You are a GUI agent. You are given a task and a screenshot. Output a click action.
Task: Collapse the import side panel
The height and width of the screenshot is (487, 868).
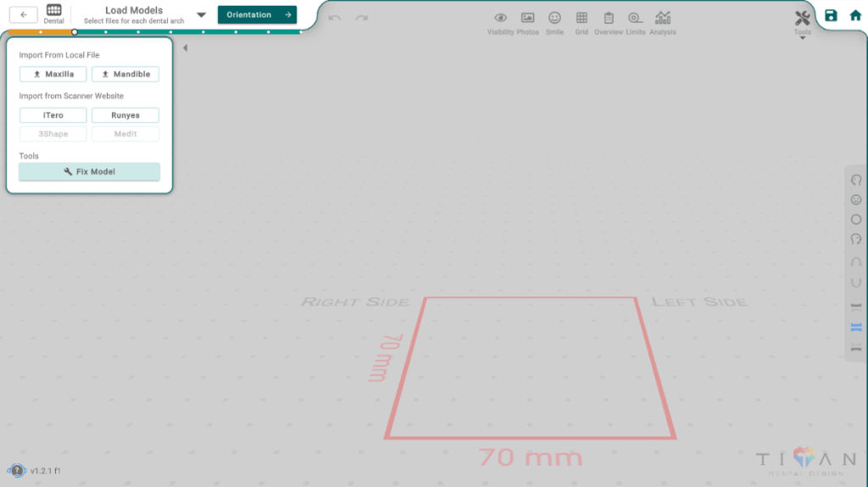coord(186,48)
